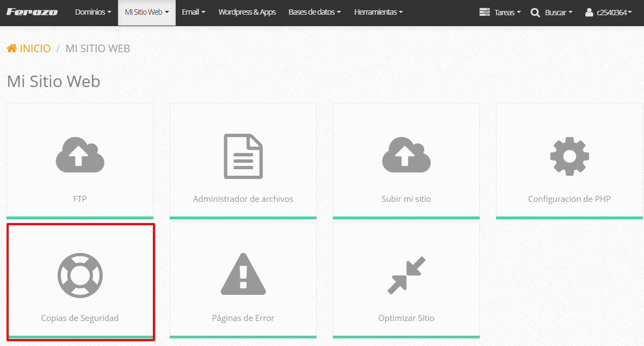Open the Optimizar Sitio compress icon

406,275
